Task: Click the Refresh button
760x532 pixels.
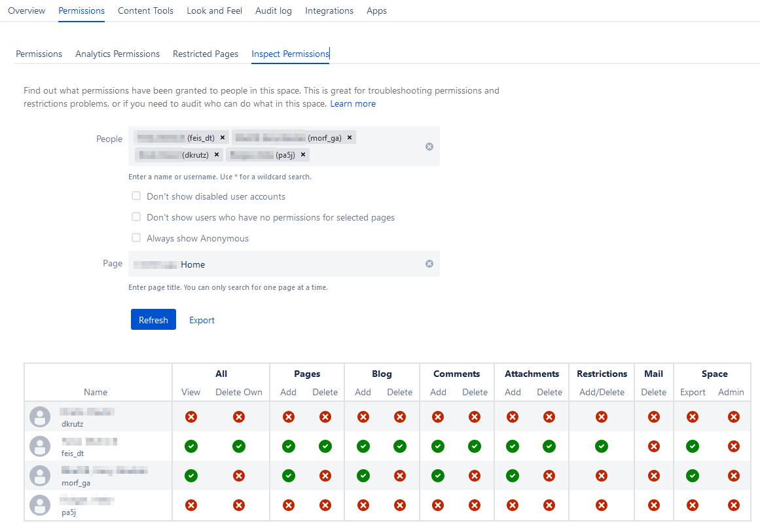Action: (153, 319)
